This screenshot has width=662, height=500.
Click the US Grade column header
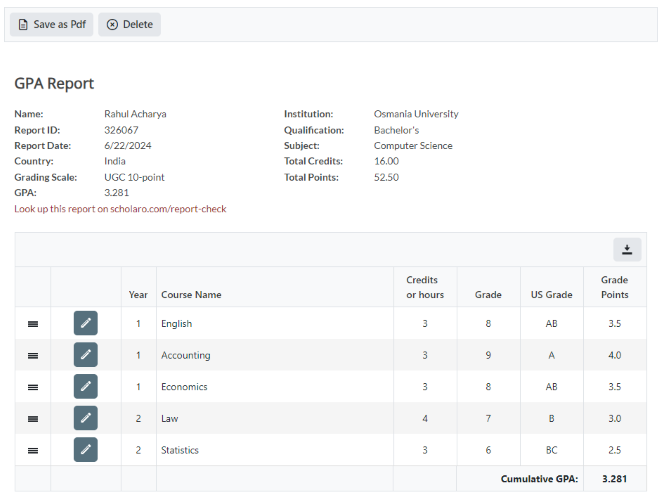[x=551, y=295]
